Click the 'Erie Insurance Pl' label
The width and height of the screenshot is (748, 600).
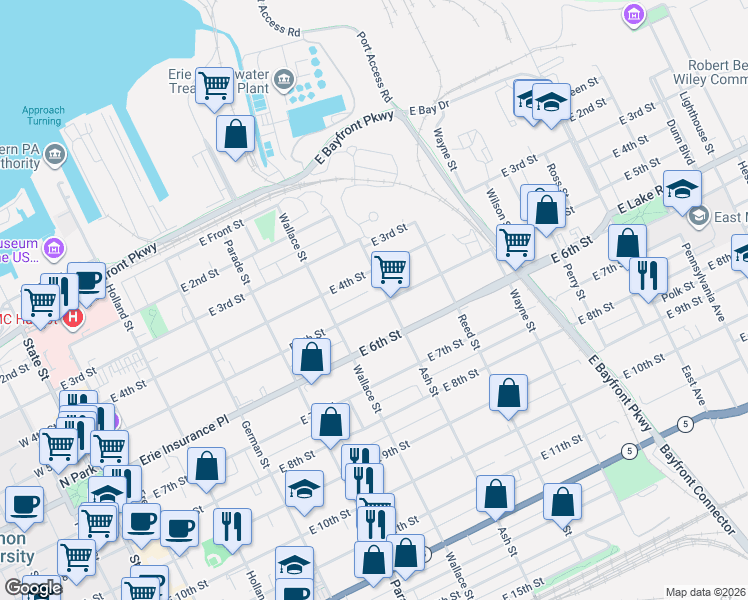[184, 441]
